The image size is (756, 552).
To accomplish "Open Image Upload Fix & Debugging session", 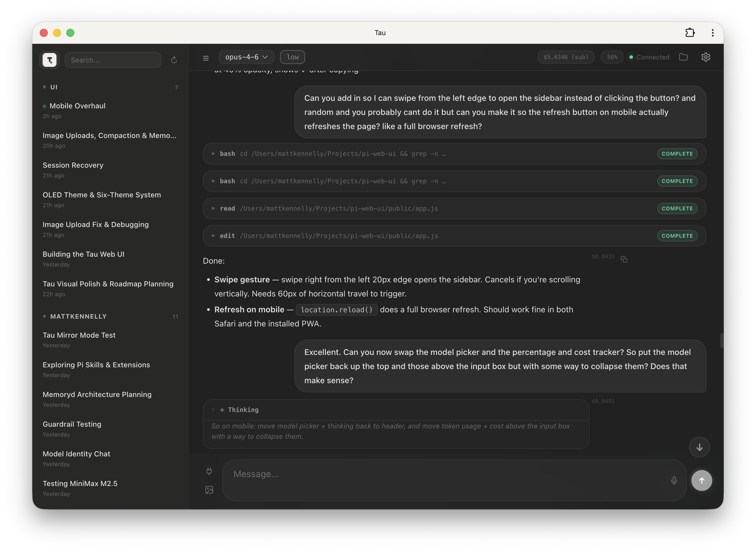I will click(110, 230).
